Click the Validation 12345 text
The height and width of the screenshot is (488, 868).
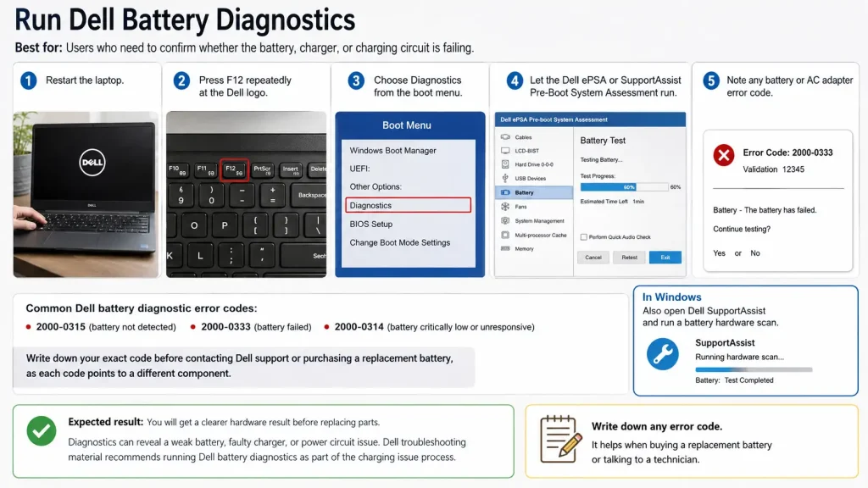click(x=773, y=169)
